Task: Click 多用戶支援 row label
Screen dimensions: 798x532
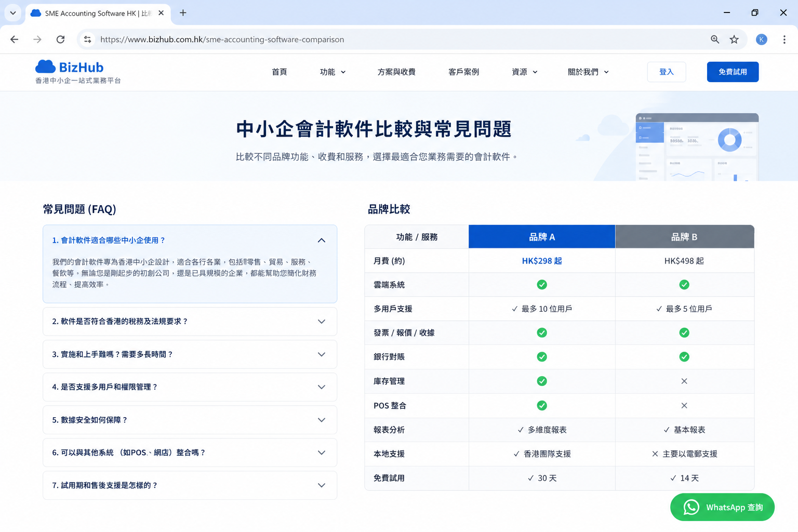Action: click(x=393, y=309)
